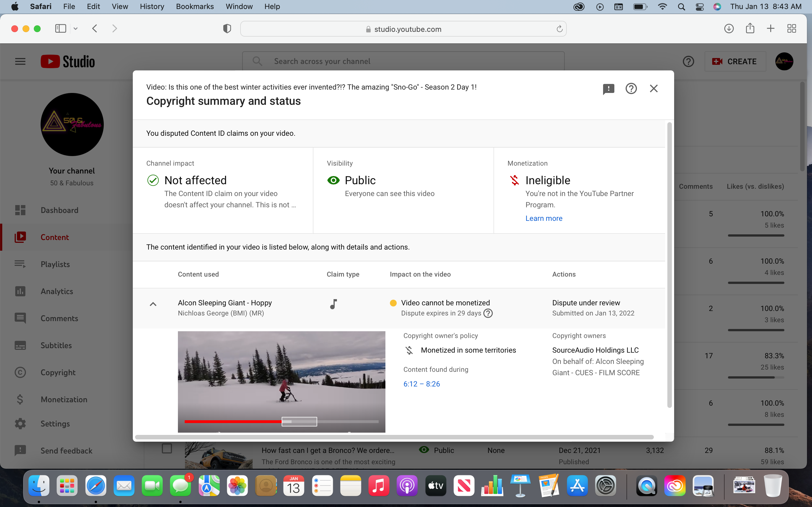Click the help question mark icon

pos(631,89)
